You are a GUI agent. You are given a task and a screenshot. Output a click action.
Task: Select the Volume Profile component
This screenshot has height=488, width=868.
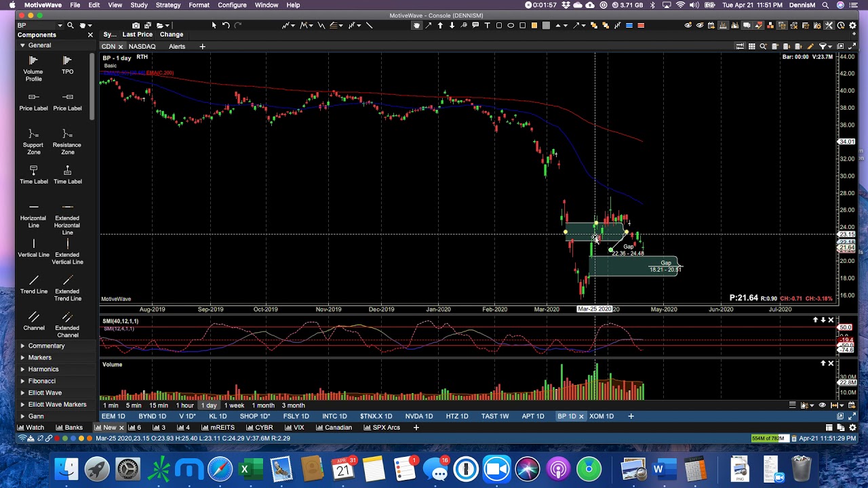click(33, 69)
